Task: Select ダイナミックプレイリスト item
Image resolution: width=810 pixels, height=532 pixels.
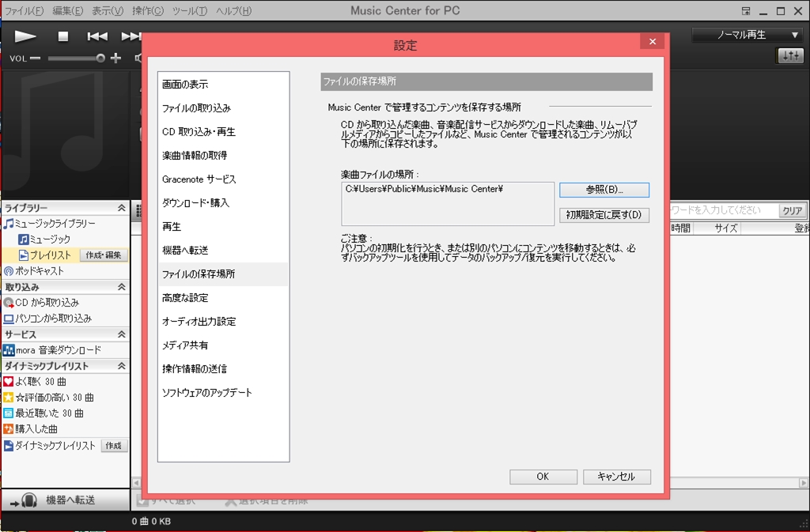Action: [50, 445]
